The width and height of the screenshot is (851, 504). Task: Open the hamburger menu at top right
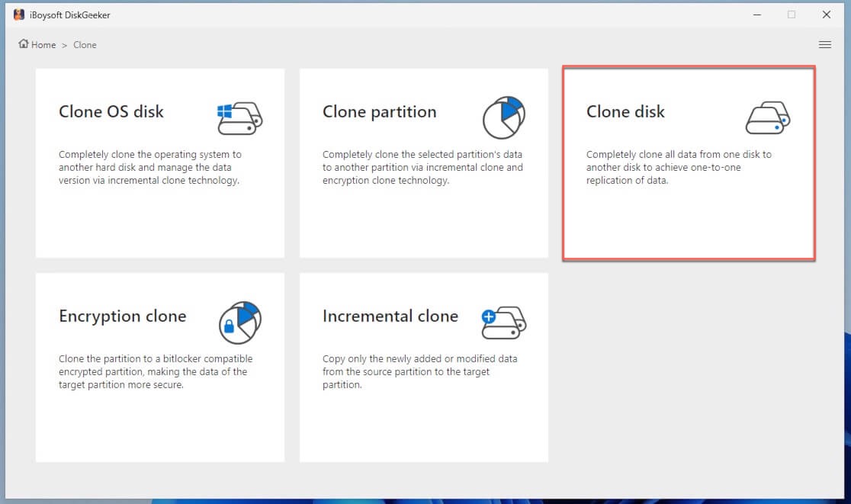824,44
